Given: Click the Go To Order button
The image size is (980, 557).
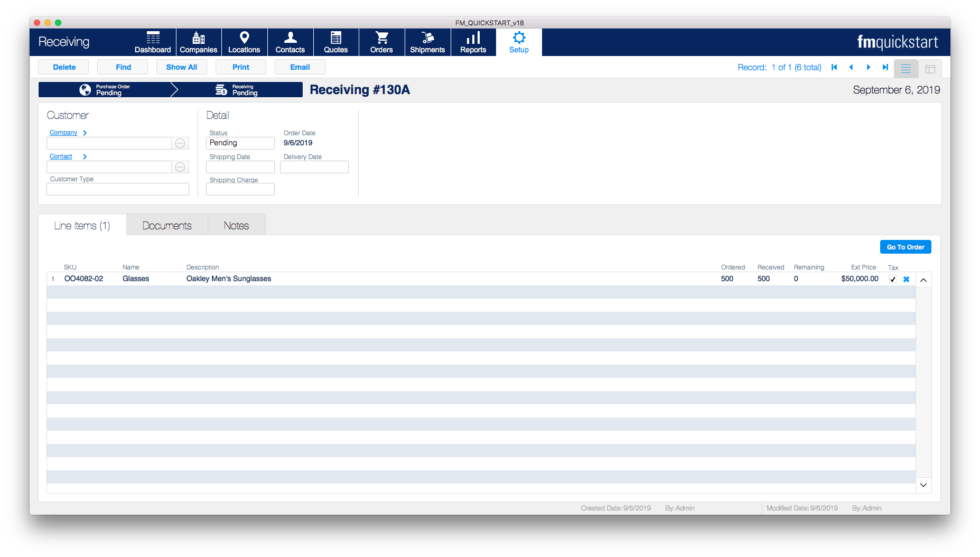Looking at the screenshot, I should tap(906, 247).
